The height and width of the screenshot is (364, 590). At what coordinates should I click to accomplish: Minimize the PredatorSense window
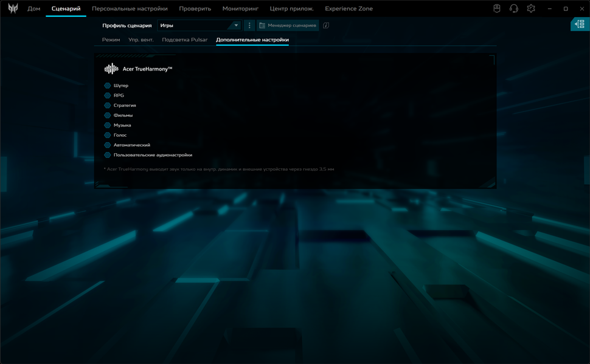point(550,9)
